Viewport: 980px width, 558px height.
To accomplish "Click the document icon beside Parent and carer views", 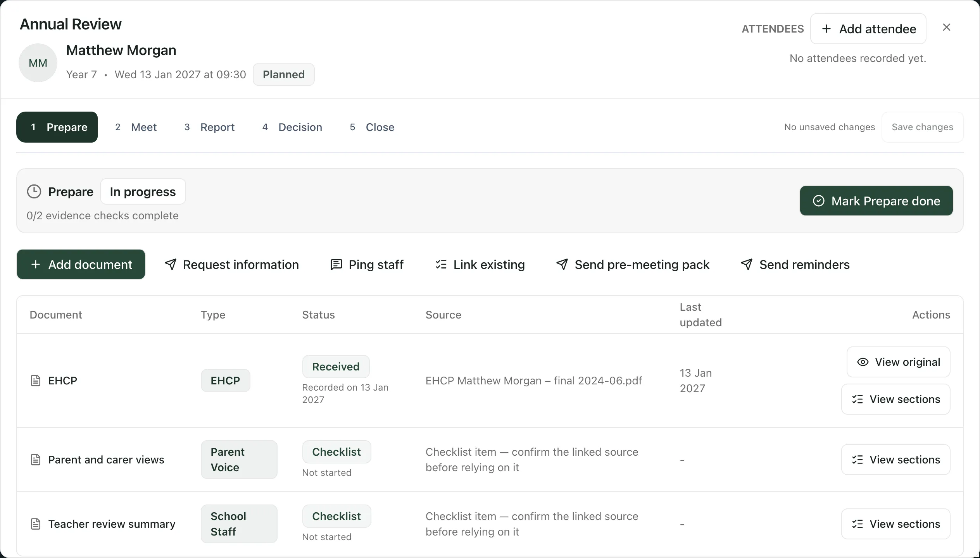I will (x=36, y=460).
